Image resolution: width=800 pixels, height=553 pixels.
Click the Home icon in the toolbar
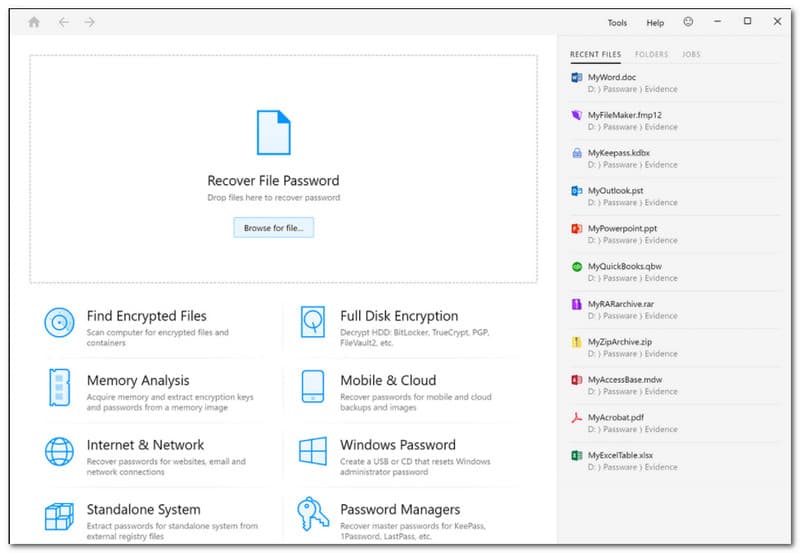point(34,22)
